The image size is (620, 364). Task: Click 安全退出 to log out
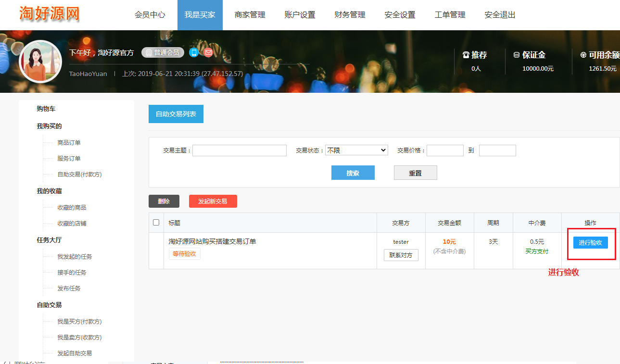click(x=500, y=15)
